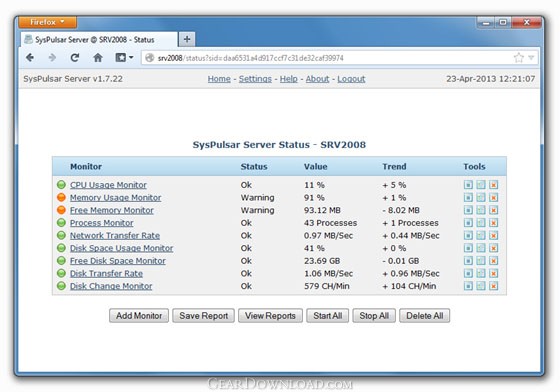Image resolution: width=560 pixels, height=392 pixels.
Task: Click the middle edit icon for Network Transfer Rate
Action: click(481, 236)
